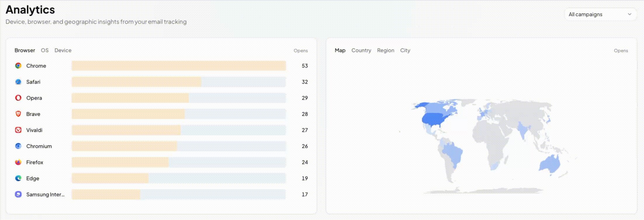Click the opens count 32
Screen dimensions: 644x220
coord(305,82)
